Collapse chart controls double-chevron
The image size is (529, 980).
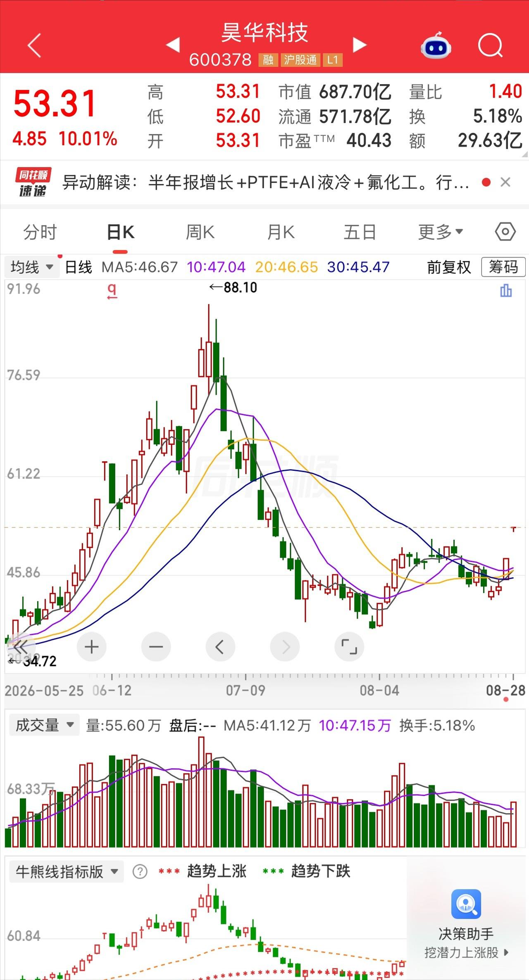(20, 647)
